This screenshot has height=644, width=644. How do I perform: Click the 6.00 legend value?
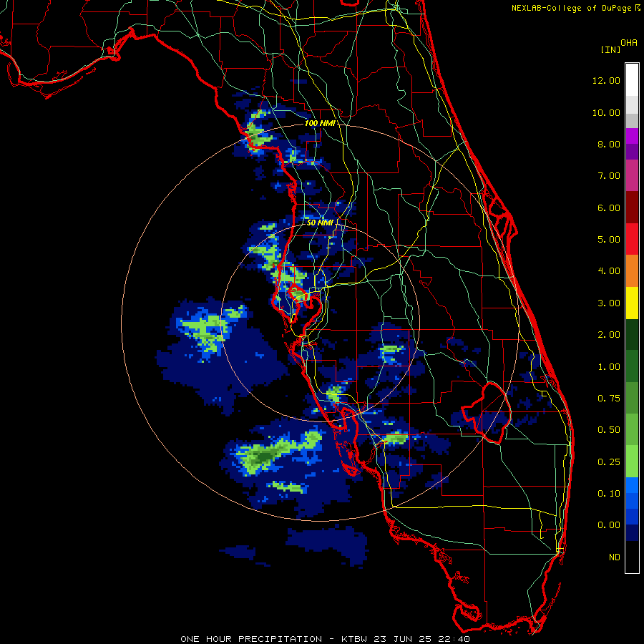pyautogui.click(x=609, y=208)
